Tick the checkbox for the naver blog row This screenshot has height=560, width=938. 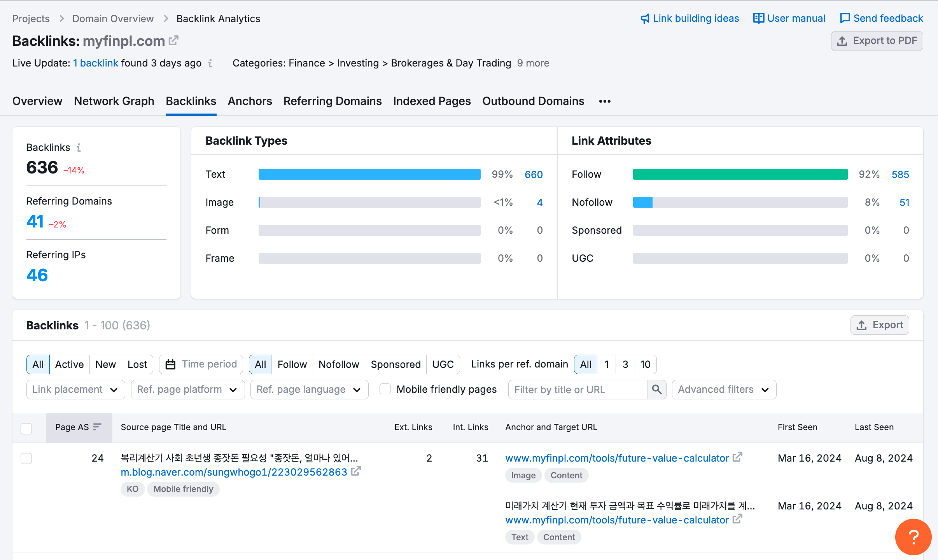click(26, 458)
